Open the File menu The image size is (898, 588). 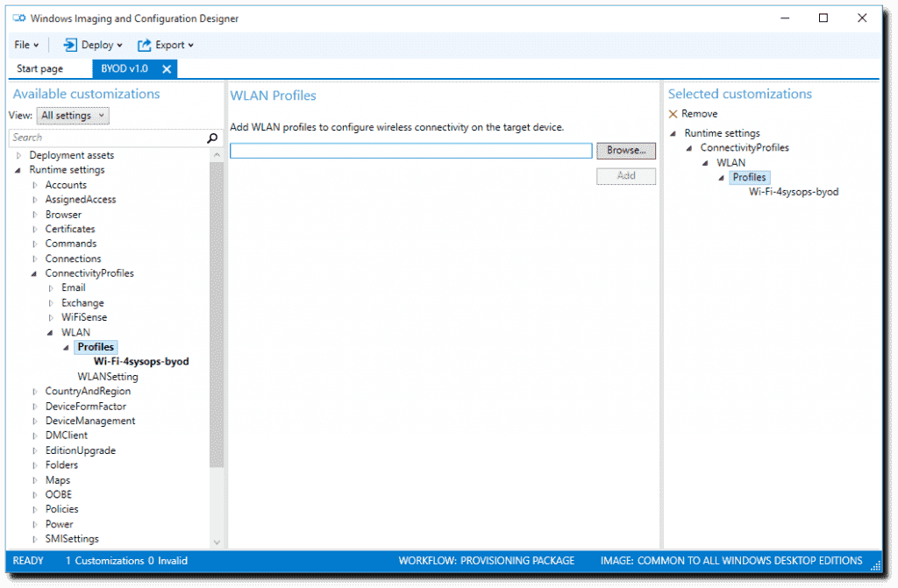click(25, 45)
